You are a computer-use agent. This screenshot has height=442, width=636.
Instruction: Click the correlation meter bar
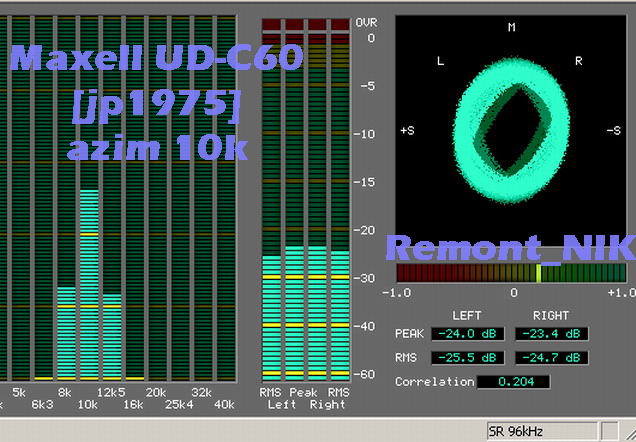click(x=511, y=273)
